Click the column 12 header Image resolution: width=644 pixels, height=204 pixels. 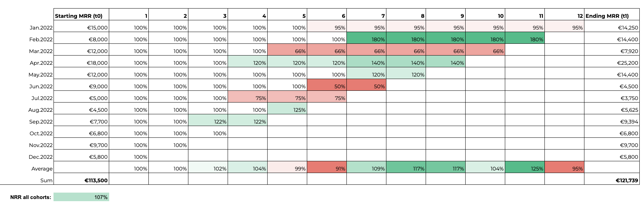pyautogui.click(x=564, y=16)
